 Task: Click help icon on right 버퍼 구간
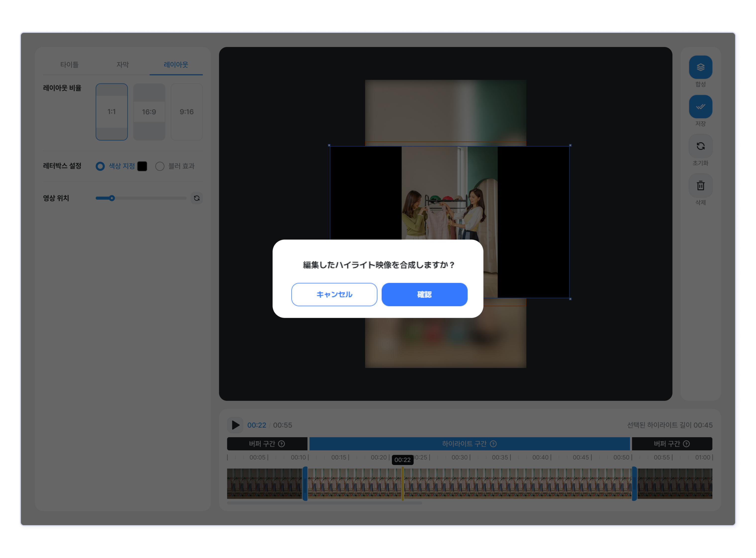coord(686,444)
